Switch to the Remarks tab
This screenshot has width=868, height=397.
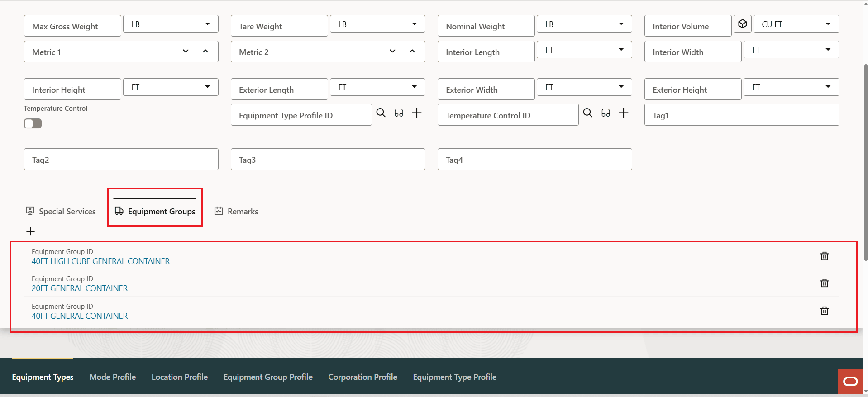click(237, 211)
